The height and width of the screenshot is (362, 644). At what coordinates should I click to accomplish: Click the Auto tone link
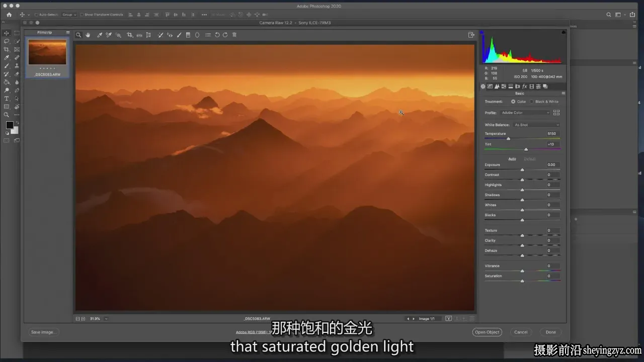pos(512,159)
